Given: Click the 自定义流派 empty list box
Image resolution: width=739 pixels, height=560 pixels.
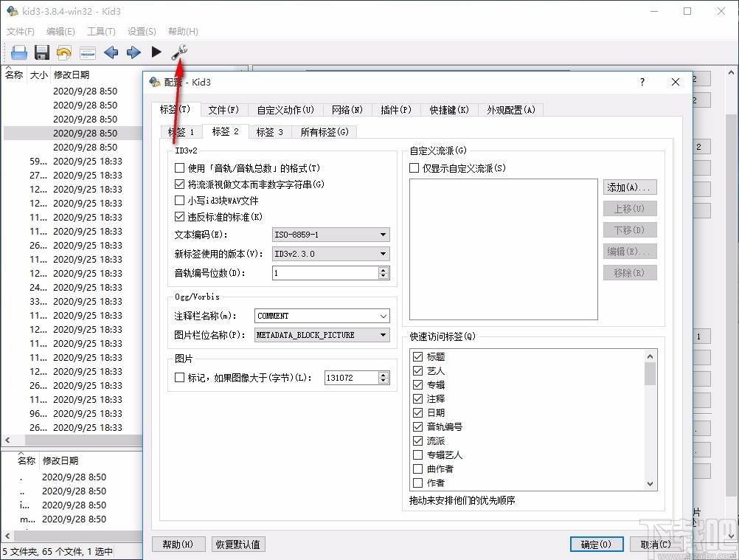Looking at the screenshot, I should coord(503,249).
